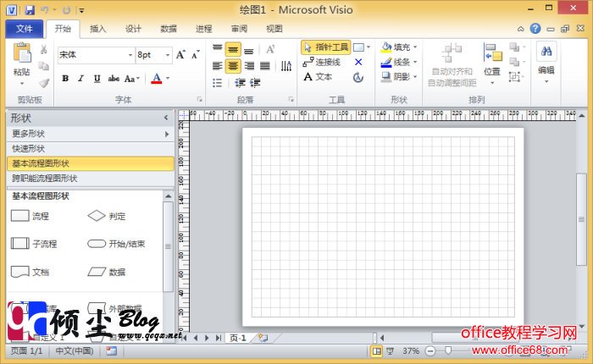Select Cross-Functional Flowchart Shapes stencil
The height and width of the screenshot is (364, 593).
point(91,179)
